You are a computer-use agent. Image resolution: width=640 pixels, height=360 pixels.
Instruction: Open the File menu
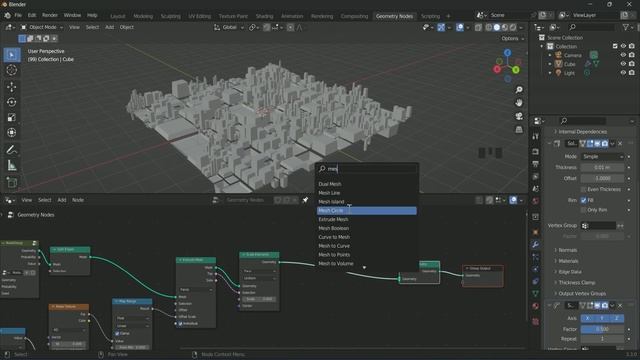[18, 15]
